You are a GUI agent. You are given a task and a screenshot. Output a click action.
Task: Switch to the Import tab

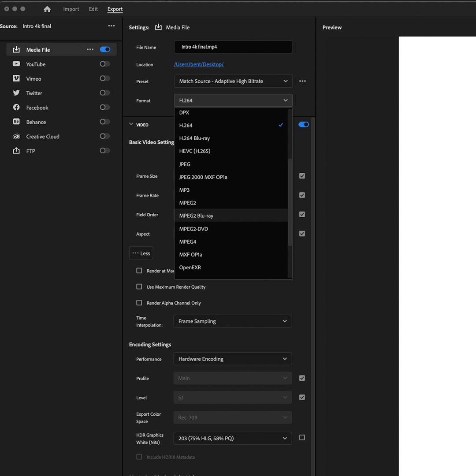click(x=71, y=9)
